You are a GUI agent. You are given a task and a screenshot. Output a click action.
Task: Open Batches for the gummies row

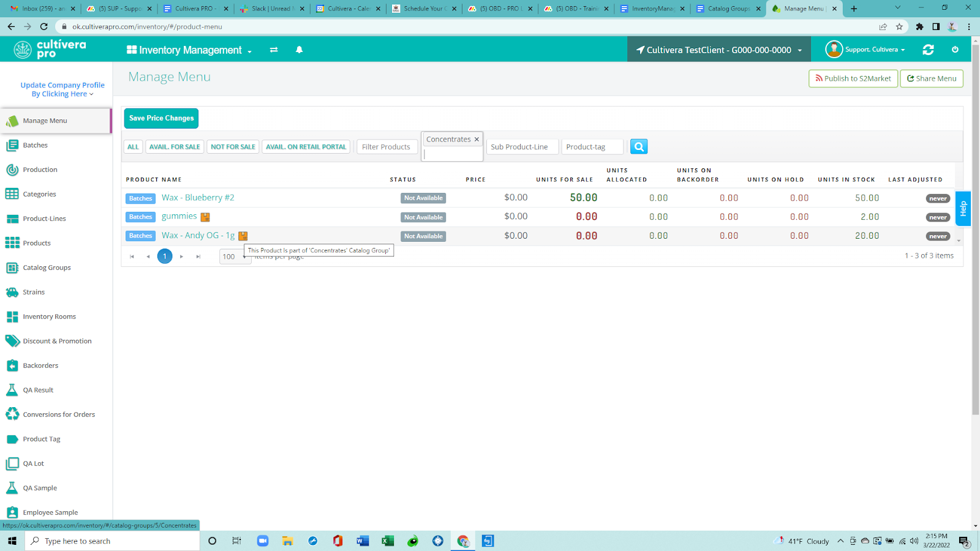140,217
